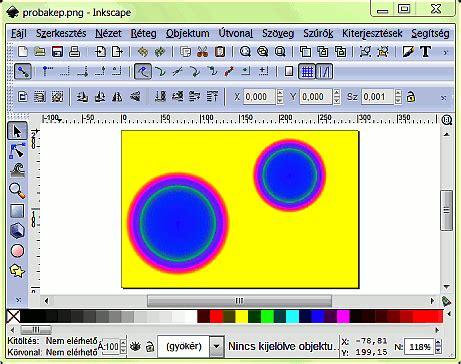
Task: Open the Útvonal menu
Action: (x=235, y=33)
